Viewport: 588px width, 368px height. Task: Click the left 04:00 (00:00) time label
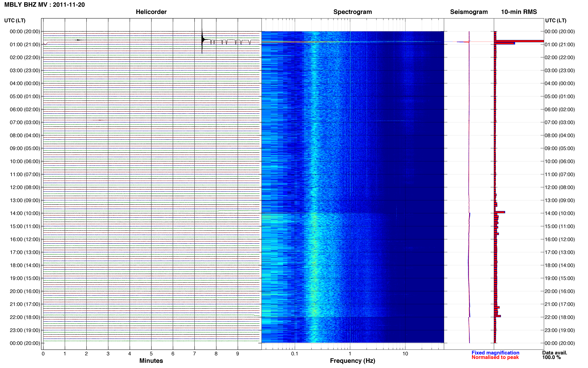[x=25, y=83]
